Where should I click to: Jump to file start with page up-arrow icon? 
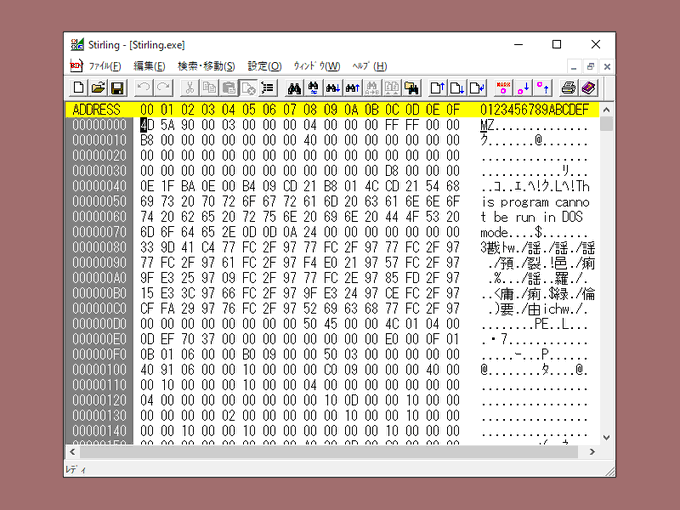(x=437, y=88)
